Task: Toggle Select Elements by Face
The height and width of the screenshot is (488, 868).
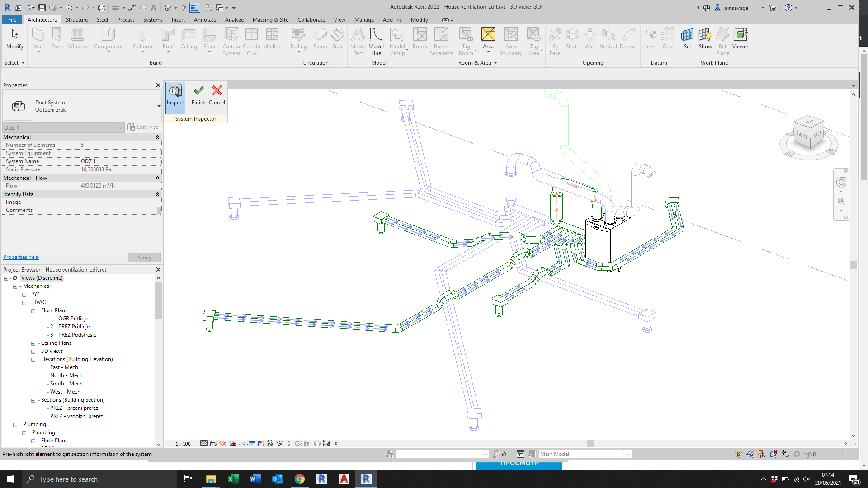Action: pyautogui.click(x=774, y=454)
